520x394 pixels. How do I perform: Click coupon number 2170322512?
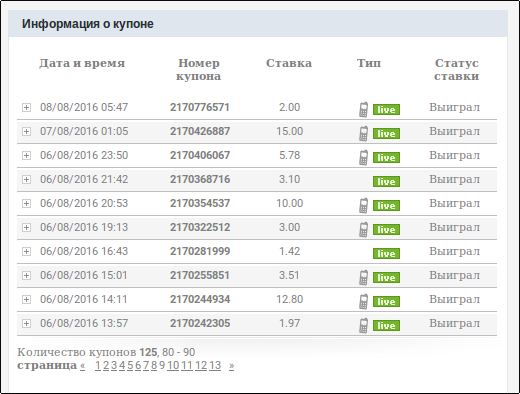200,227
